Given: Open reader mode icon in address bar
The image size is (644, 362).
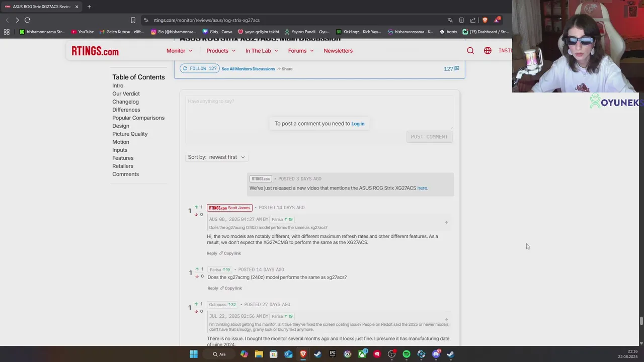Looking at the screenshot, I should pyautogui.click(x=461, y=20).
